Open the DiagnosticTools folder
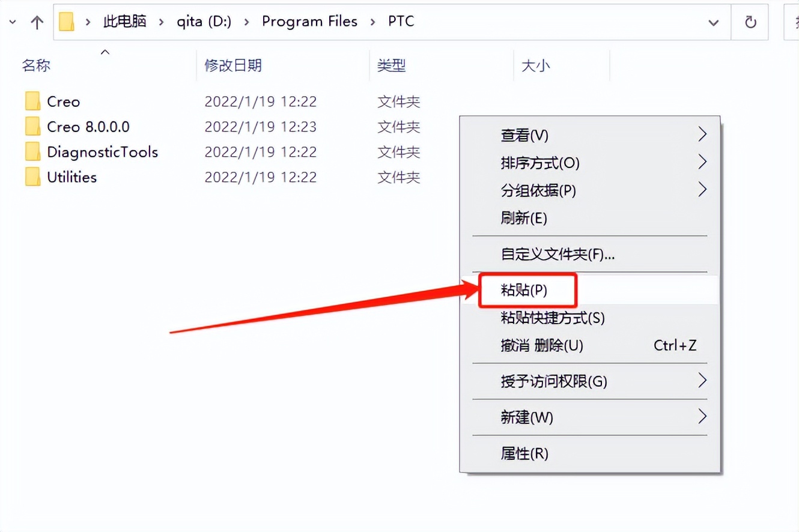 pos(102,152)
